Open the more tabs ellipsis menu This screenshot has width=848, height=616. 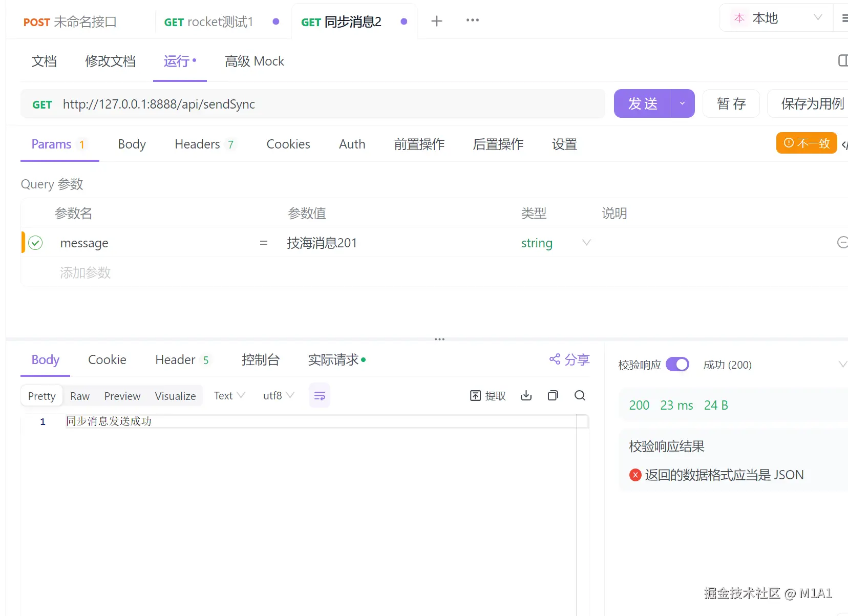[473, 20]
